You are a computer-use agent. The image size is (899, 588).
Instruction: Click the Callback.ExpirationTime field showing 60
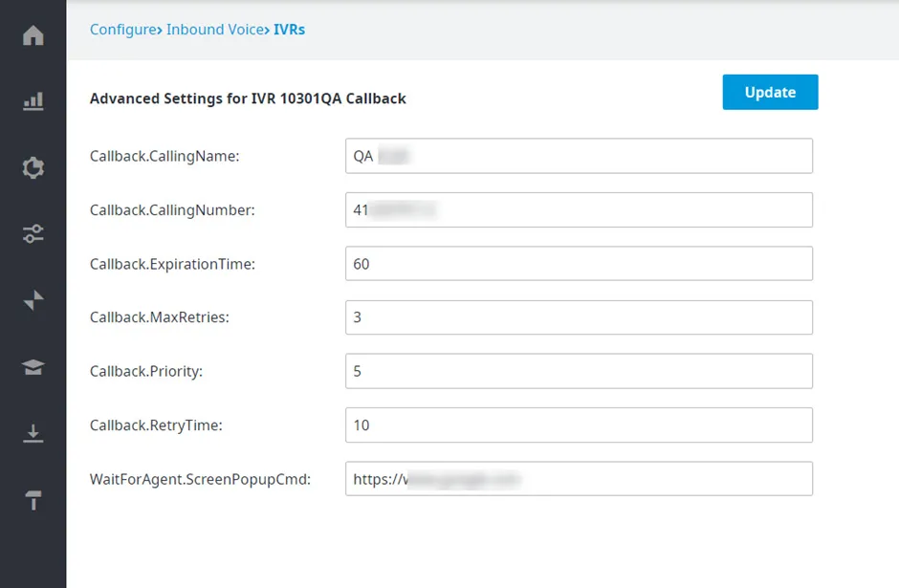point(579,264)
